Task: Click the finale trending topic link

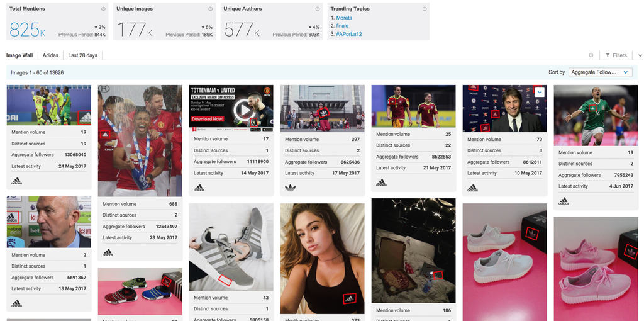Action: click(342, 26)
